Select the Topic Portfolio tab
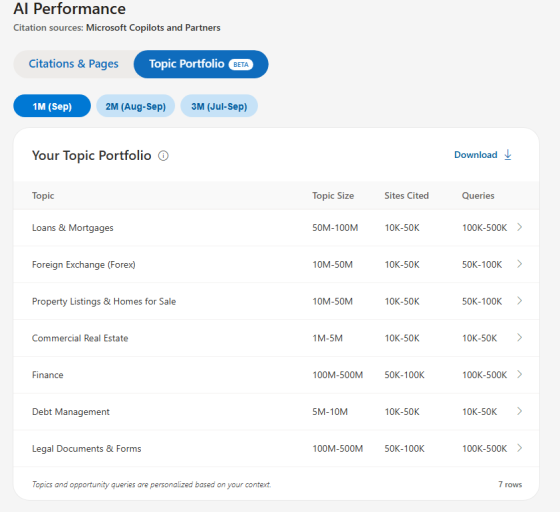560x512 pixels. (x=201, y=64)
